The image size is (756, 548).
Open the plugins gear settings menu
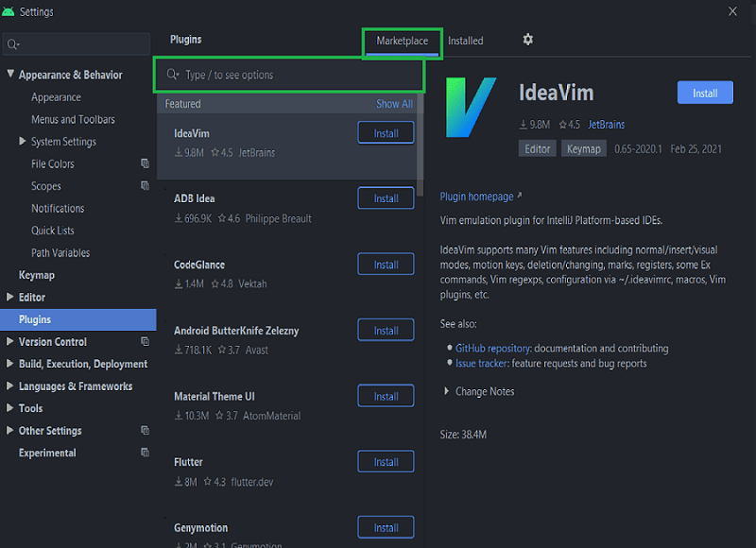pyautogui.click(x=528, y=40)
